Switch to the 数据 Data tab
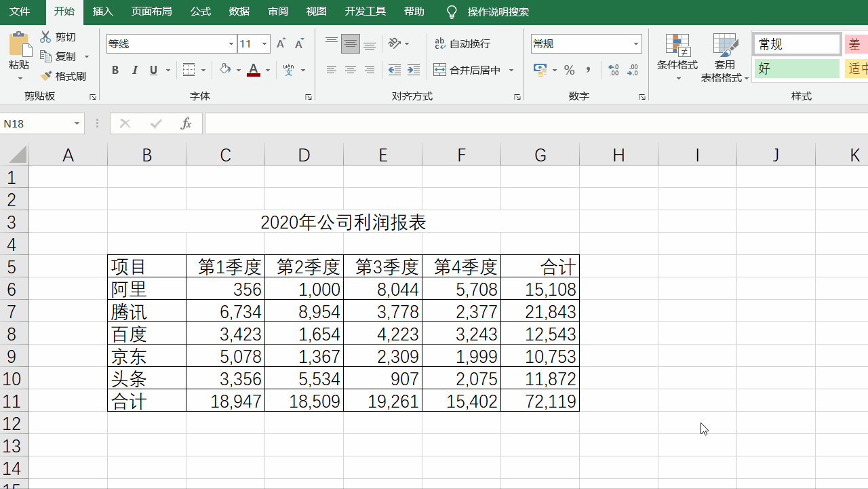 (x=239, y=12)
